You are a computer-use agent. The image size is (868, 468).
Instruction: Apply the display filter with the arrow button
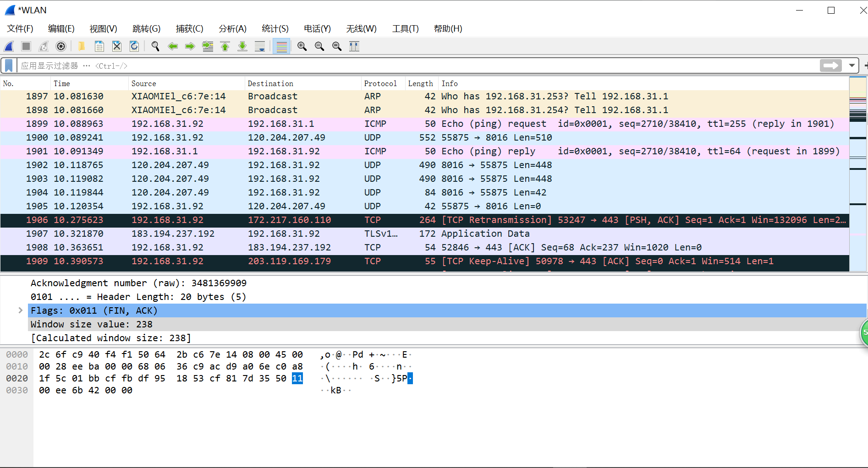pyautogui.click(x=830, y=65)
